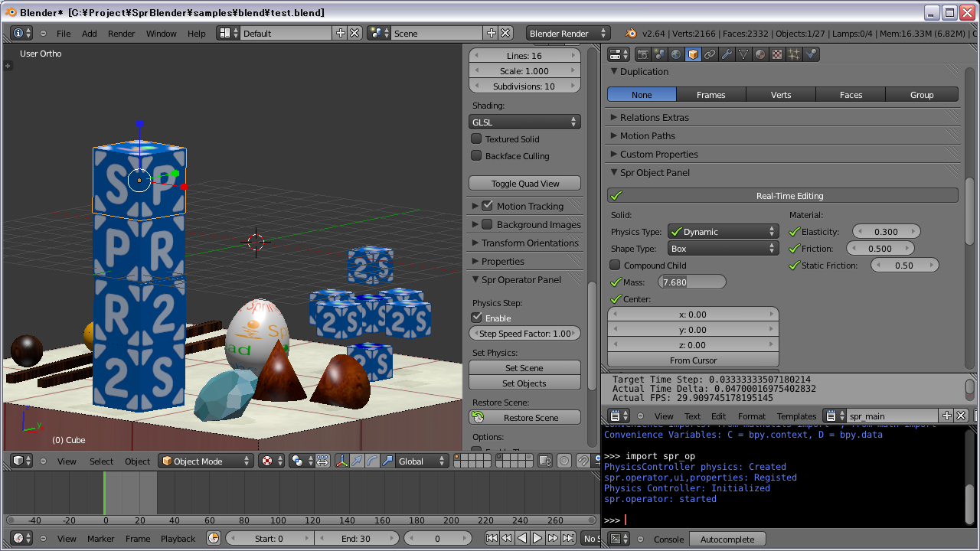Toggle the Real-Time Editing button
Viewport: 980px width, 551px height.
tap(782, 195)
